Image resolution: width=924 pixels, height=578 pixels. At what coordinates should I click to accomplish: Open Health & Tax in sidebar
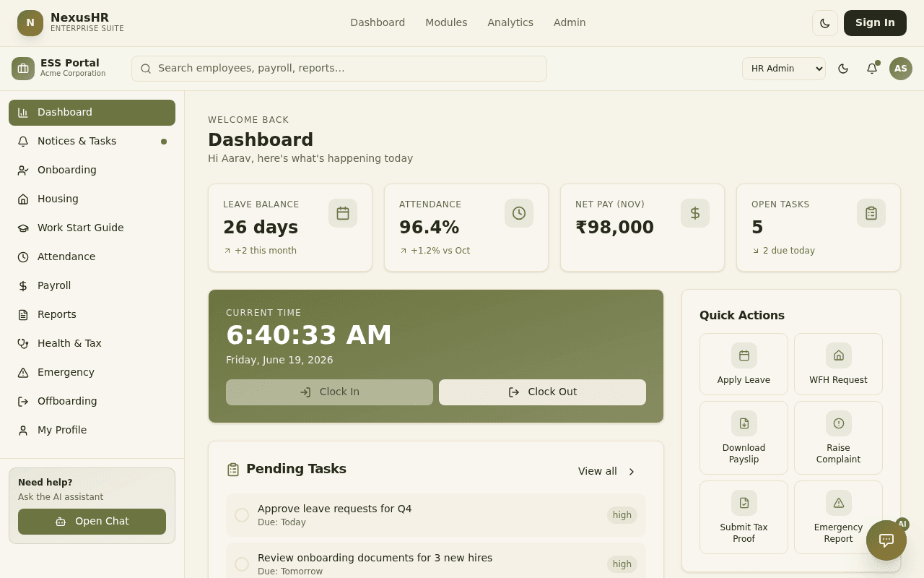tap(92, 344)
